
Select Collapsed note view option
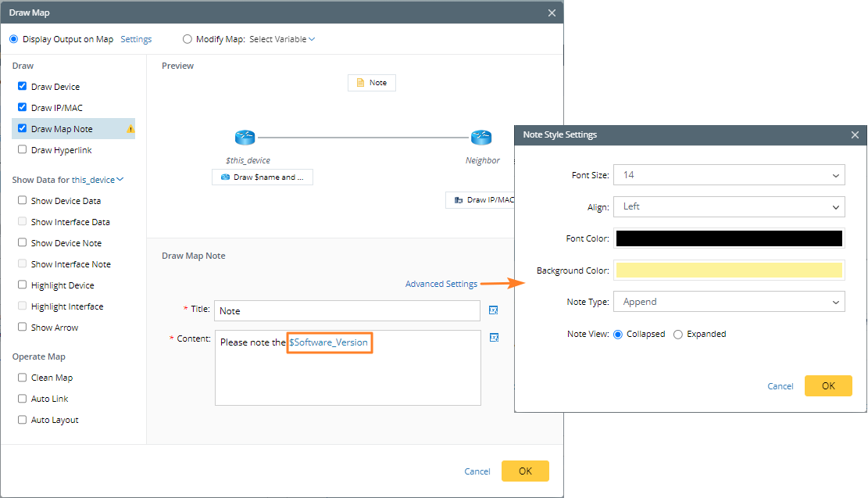[618, 334]
